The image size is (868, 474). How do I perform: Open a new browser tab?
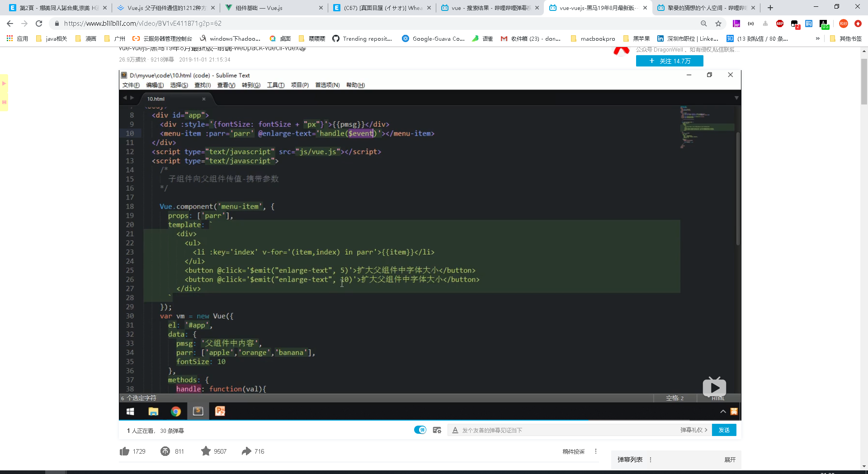pyautogui.click(x=770, y=8)
